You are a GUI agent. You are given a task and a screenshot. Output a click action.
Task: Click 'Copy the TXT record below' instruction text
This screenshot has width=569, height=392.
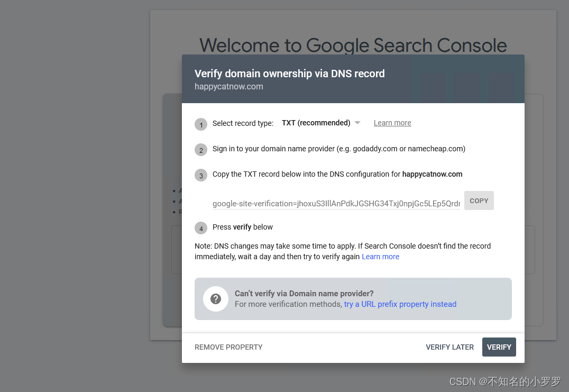pos(337,174)
